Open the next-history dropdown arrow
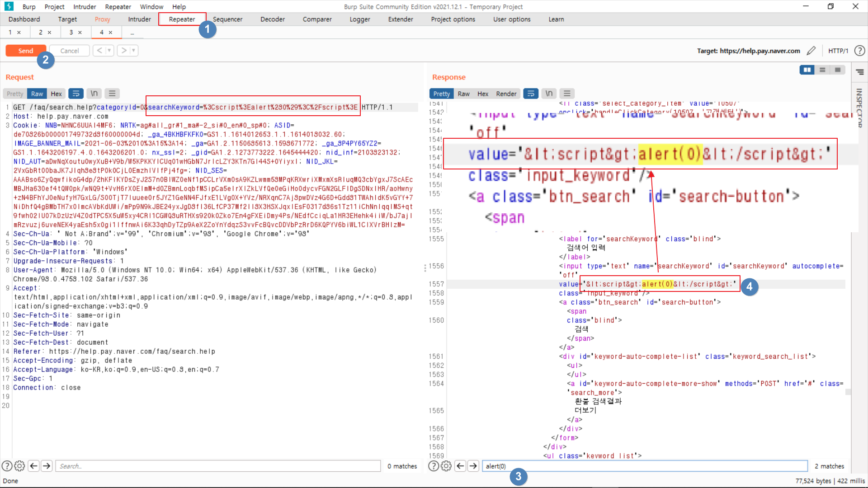Image resolution: width=868 pixels, height=488 pixels. pyautogui.click(x=134, y=51)
